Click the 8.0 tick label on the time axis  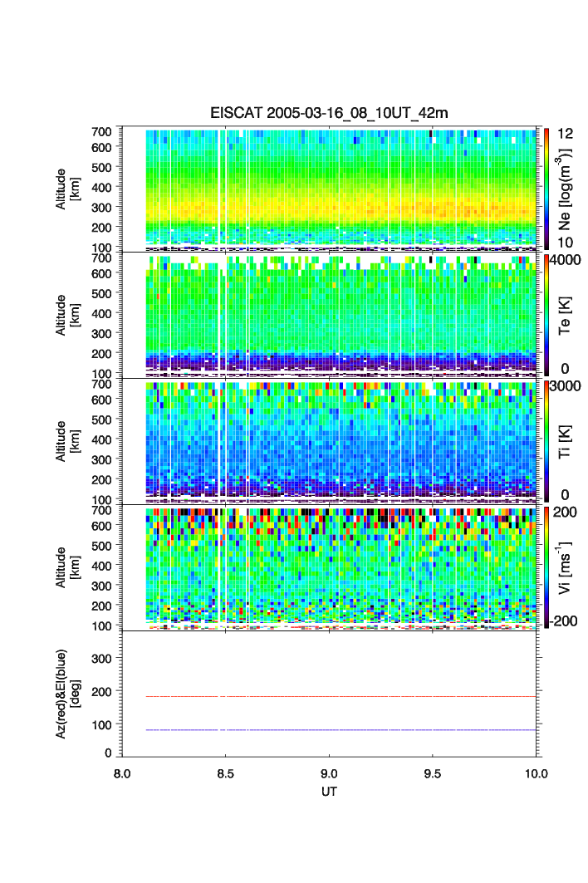(x=122, y=773)
